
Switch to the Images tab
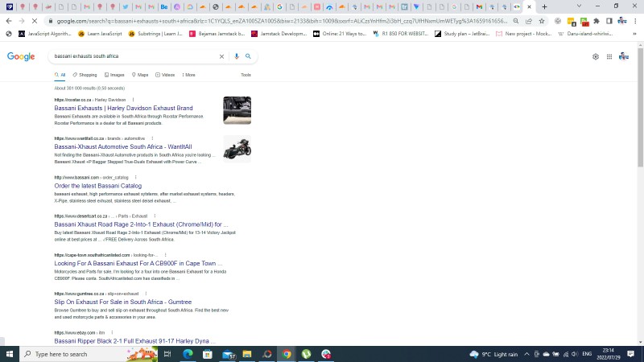click(x=114, y=75)
